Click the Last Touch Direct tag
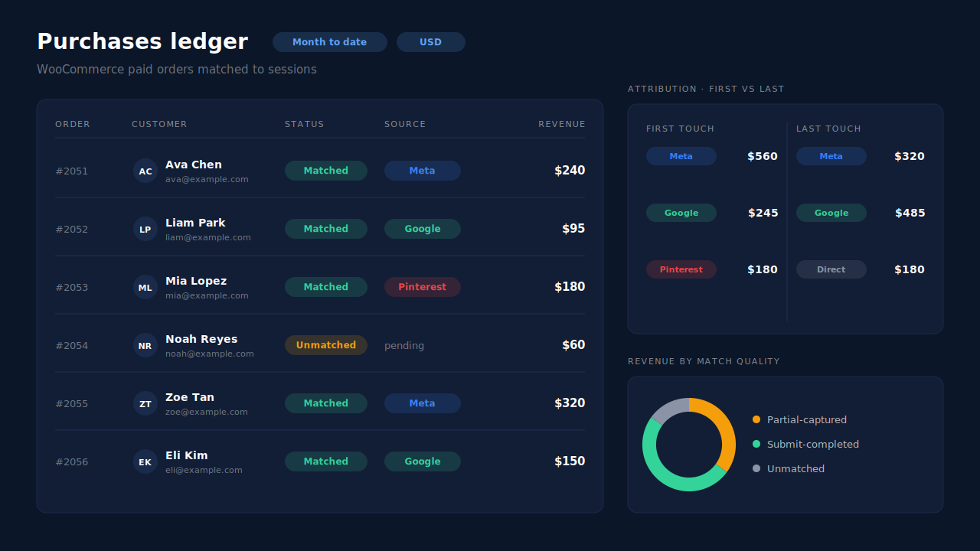 [831, 269]
